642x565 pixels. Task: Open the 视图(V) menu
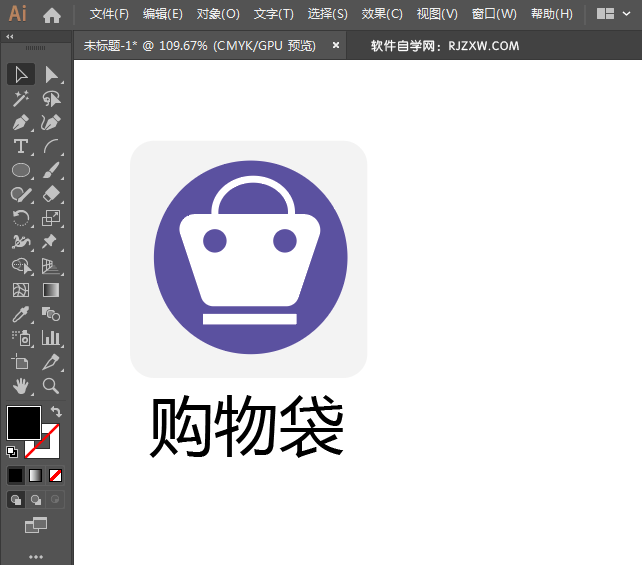point(437,14)
